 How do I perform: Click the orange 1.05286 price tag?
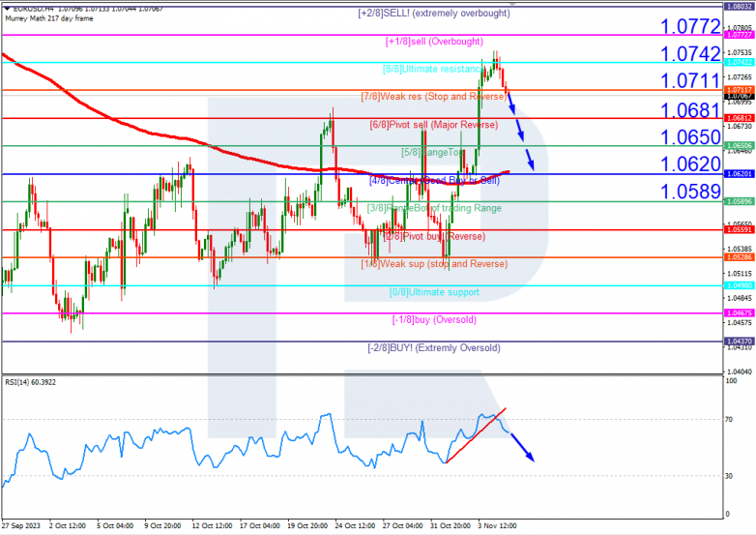[x=740, y=257]
